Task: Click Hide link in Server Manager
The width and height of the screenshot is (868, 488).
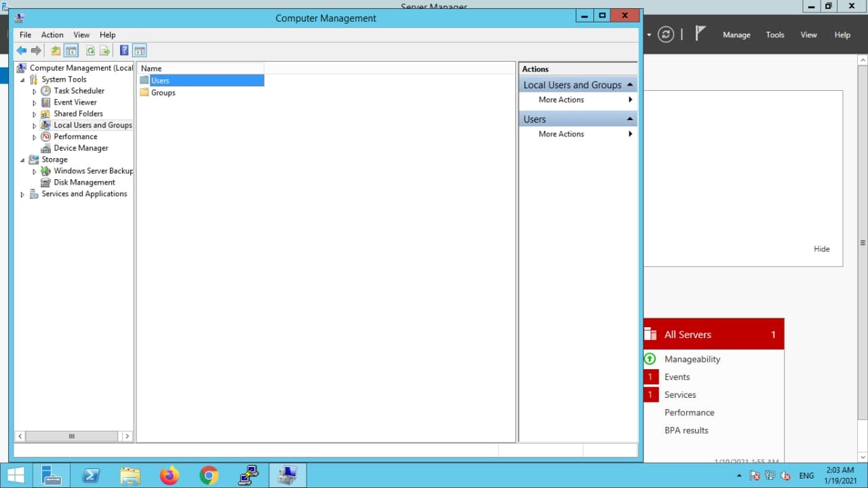Action: [x=821, y=249]
